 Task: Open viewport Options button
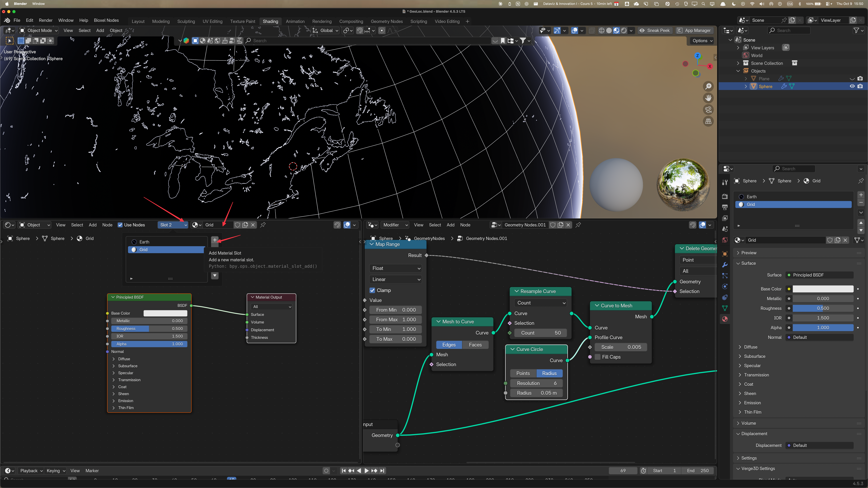tap(703, 41)
